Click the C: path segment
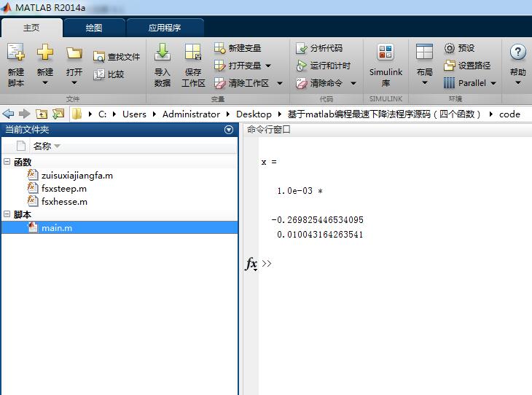 click(x=102, y=114)
